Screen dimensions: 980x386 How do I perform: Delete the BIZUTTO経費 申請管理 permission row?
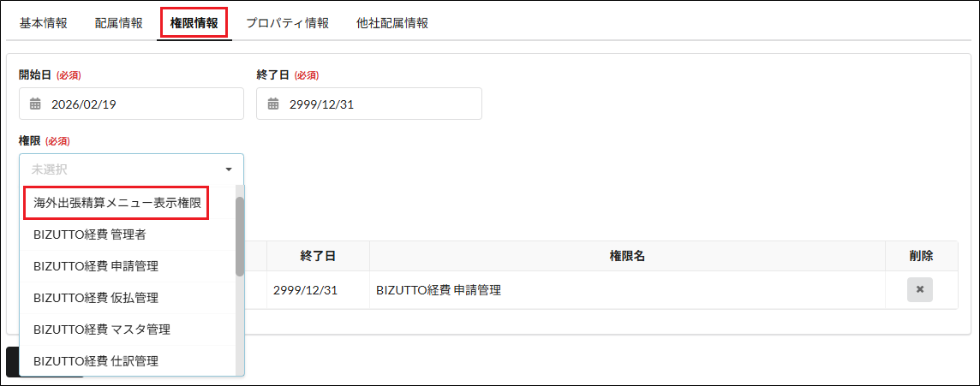(x=919, y=290)
